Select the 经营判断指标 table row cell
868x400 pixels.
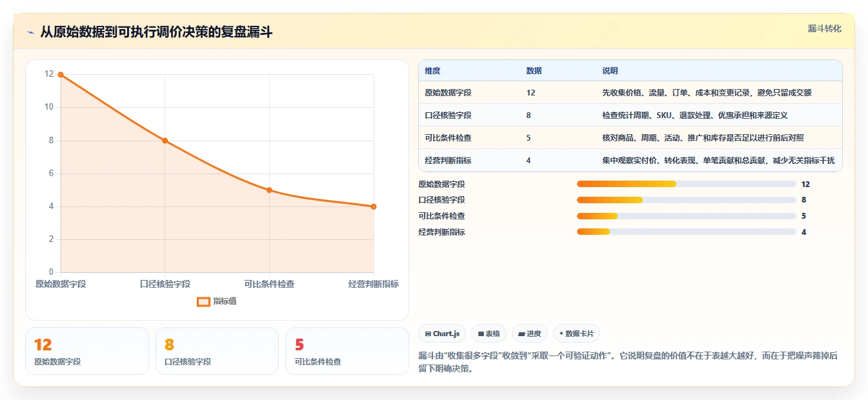coord(448,161)
